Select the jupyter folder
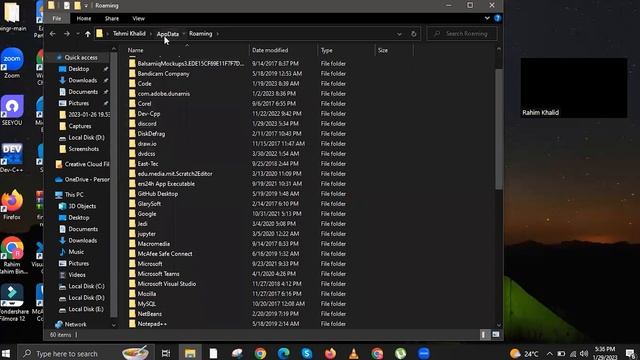 point(147,234)
